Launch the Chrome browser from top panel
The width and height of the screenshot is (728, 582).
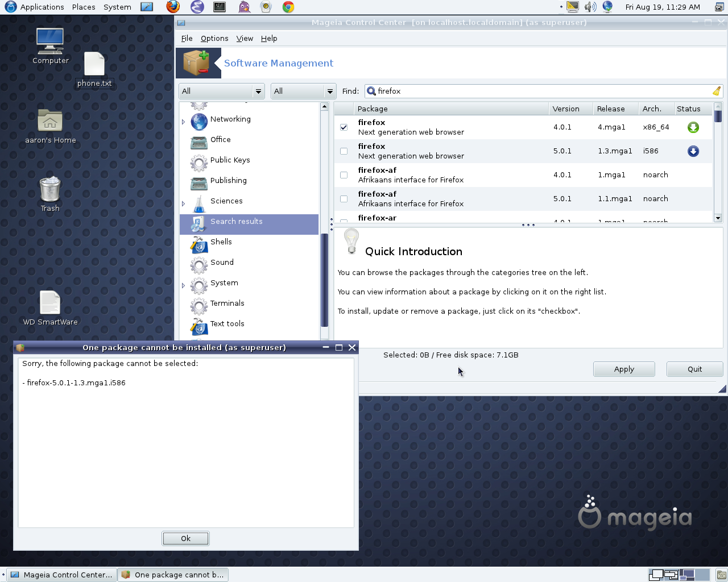pyautogui.click(x=288, y=7)
